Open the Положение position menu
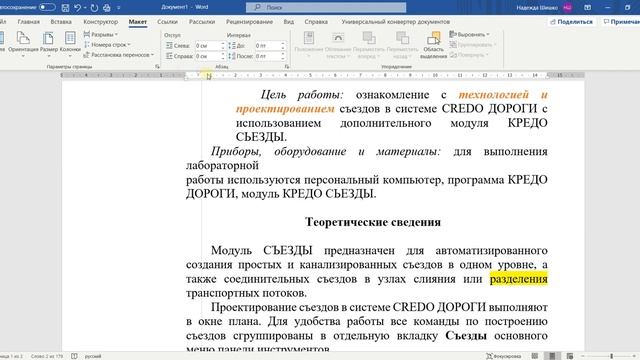 click(309, 44)
